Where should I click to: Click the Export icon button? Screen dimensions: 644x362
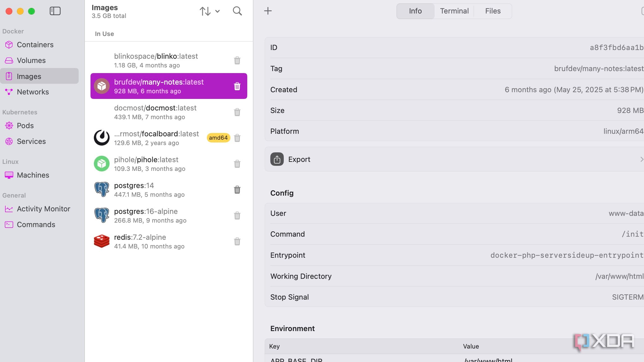pyautogui.click(x=277, y=159)
